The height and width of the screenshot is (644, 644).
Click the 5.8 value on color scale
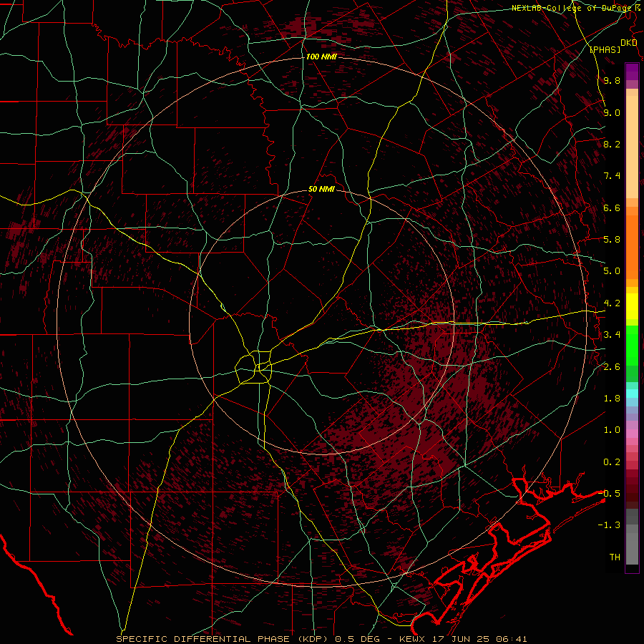pyautogui.click(x=612, y=240)
